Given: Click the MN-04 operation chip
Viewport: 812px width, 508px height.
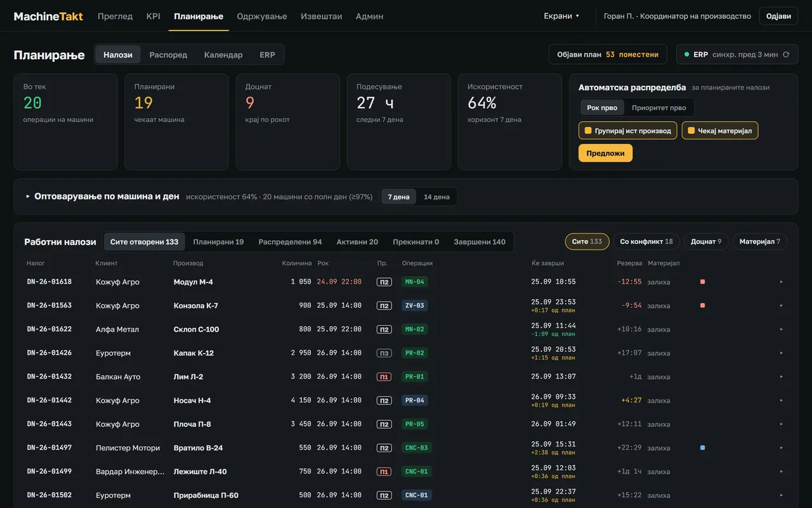Looking at the screenshot, I should (x=414, y=282).
